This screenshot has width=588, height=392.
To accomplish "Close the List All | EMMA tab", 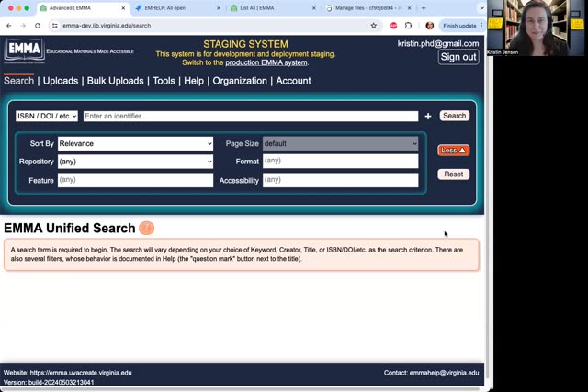I will click(314, 8).
